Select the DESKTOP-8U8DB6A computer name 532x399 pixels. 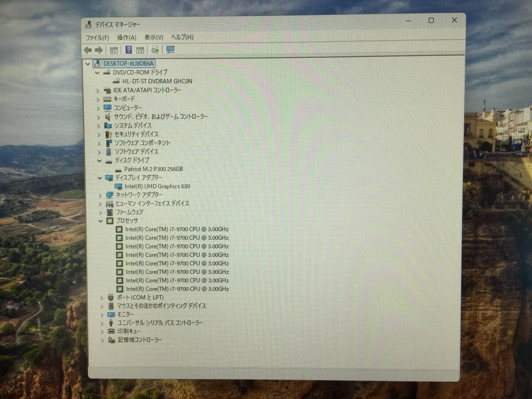coord(128,63)
